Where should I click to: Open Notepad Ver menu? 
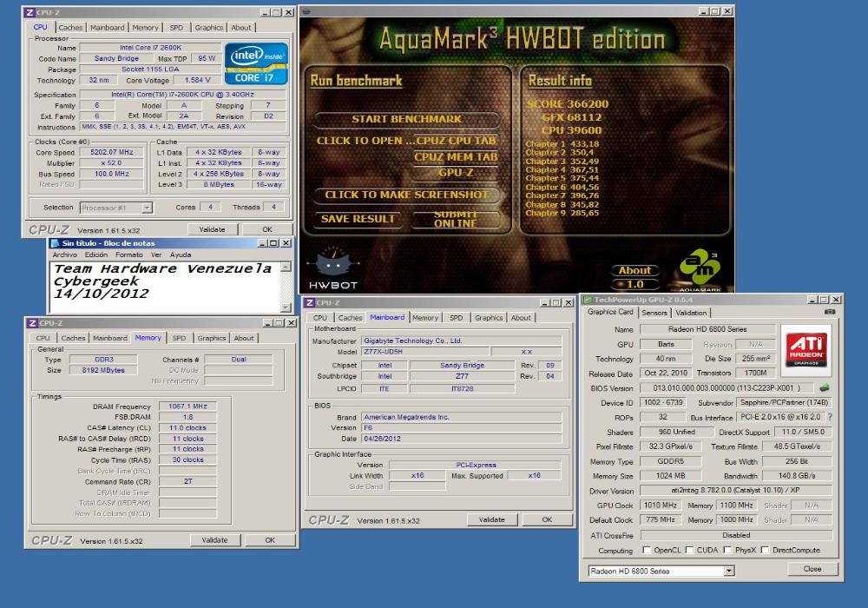(156, 254)
